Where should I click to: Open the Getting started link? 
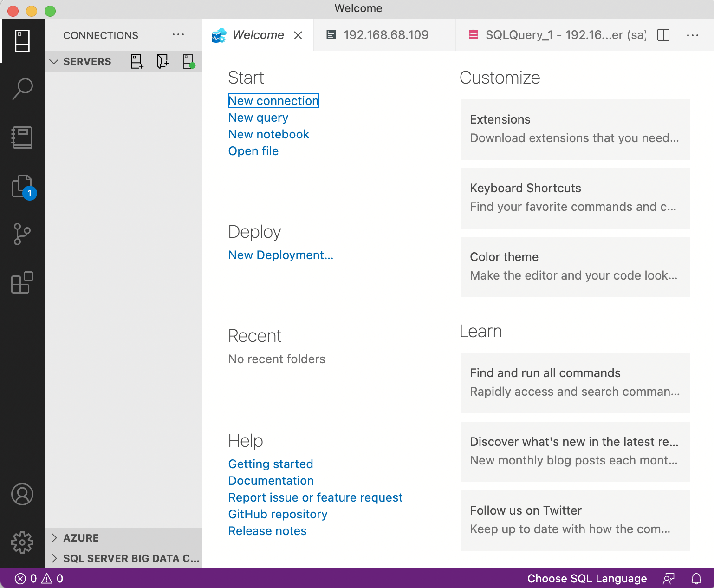[271, 464]
